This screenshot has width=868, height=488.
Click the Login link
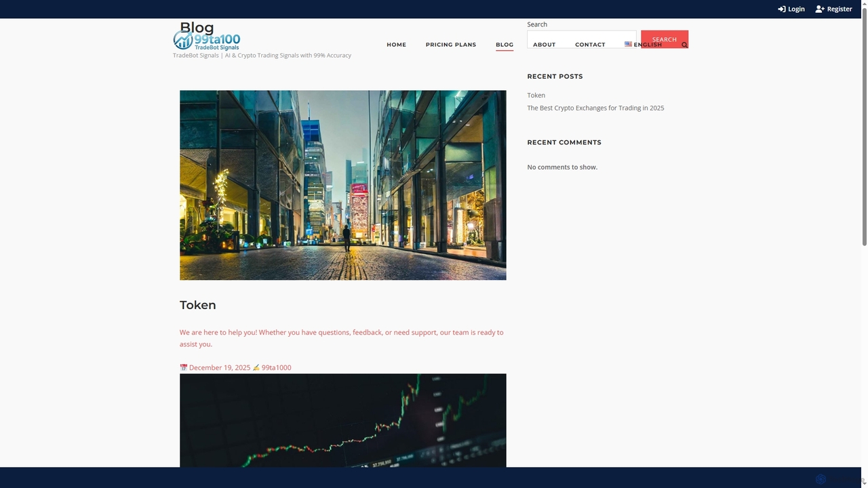(791, 9)
